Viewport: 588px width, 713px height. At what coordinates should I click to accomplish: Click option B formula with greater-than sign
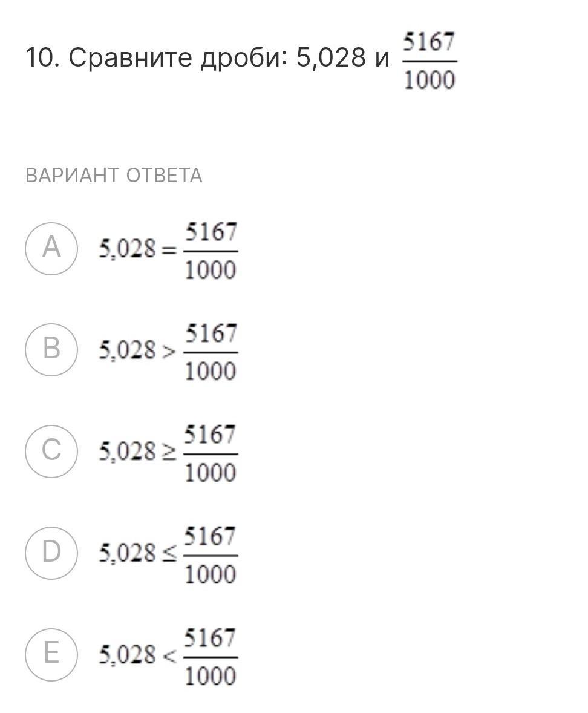coord(168,352)
